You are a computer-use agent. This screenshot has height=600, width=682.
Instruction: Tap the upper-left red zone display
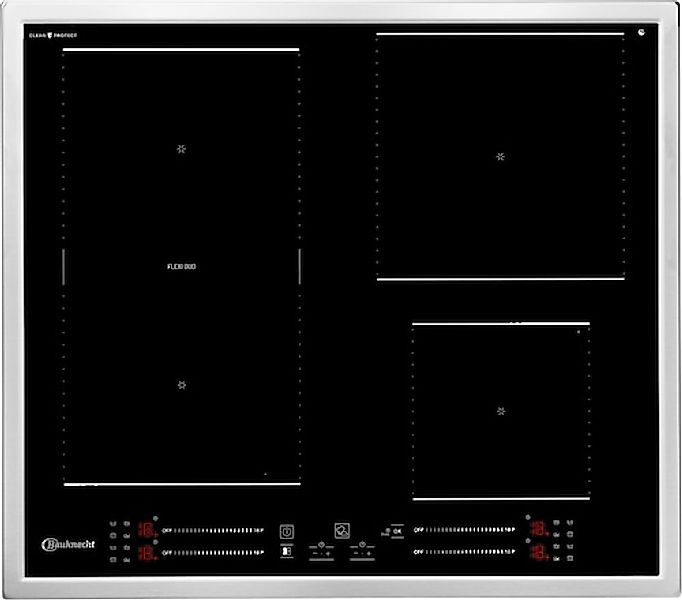(145, 529)
